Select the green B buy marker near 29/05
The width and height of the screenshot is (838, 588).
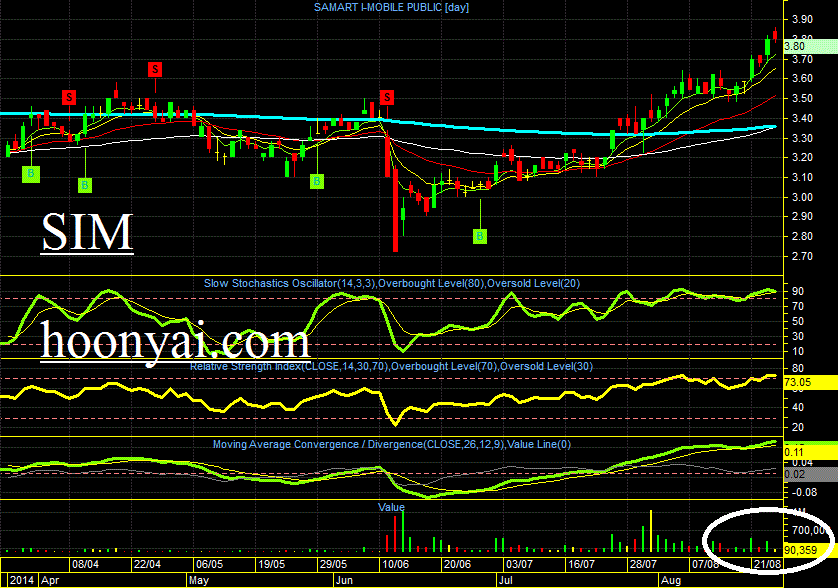(317, 181)
